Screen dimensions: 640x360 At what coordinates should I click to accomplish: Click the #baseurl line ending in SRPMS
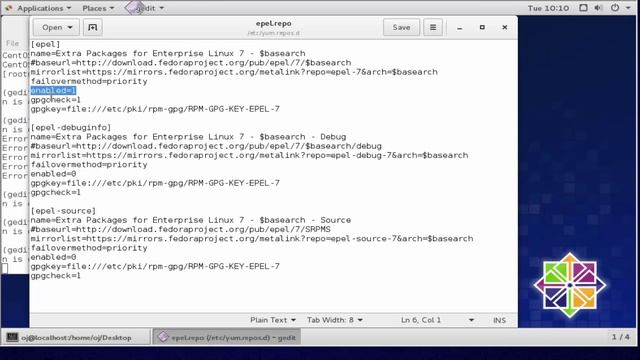(180, 229)
